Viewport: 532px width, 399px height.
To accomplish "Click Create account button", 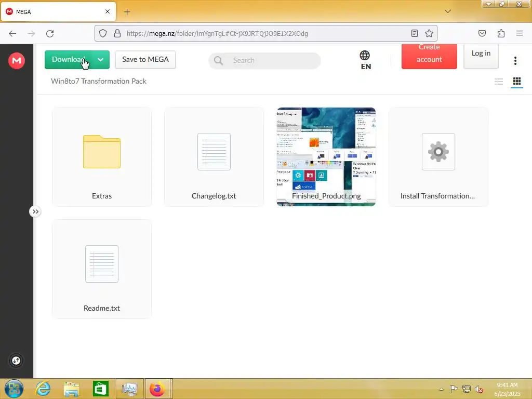I will click(x=429, y=56).
